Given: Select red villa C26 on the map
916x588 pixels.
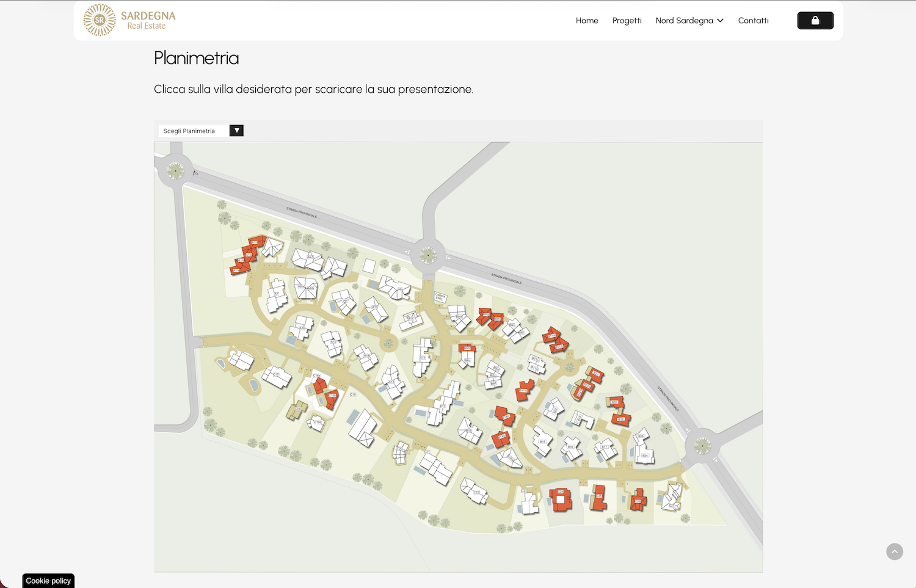Looking at the screenshot, I should (x=638, y=500).
